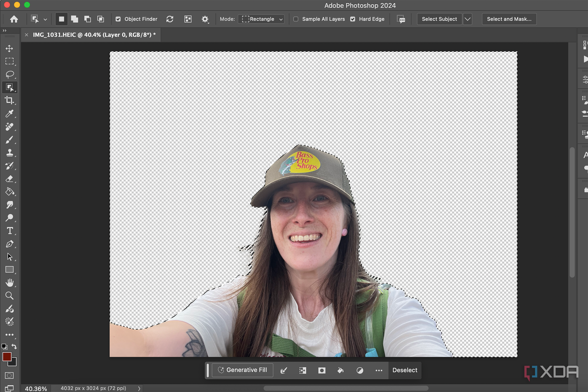Open Select and Mask workspace
The width and height of the screenshot is (588, 392).
tap(509, 19)
